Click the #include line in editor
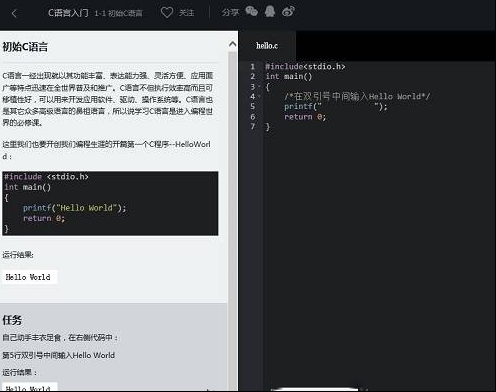496x392 pixels. point(305,67)
